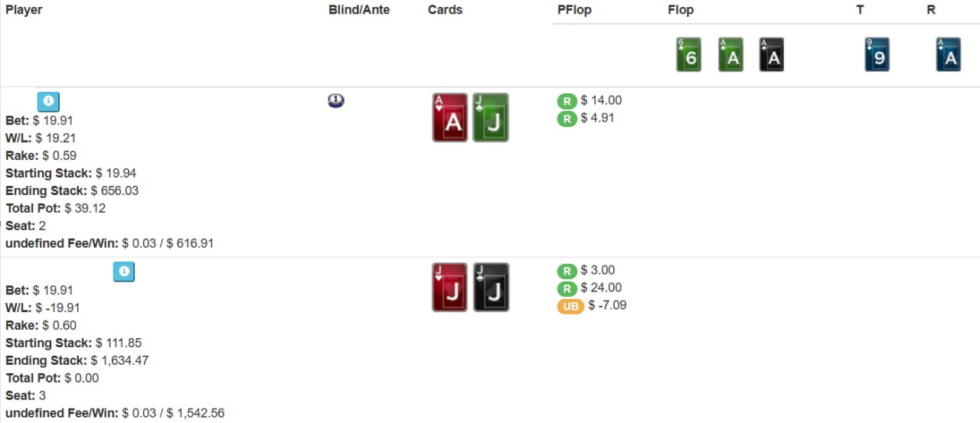
Task: Click the orange UB badge
Action: (x=570, y=306)
